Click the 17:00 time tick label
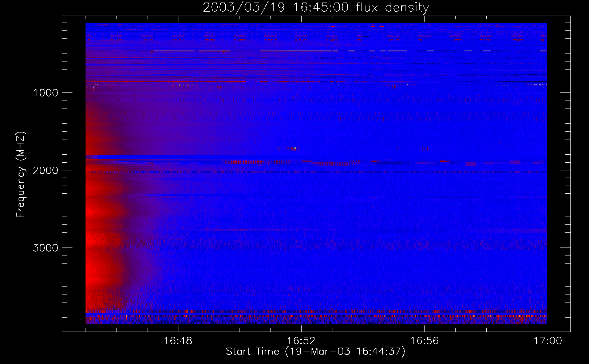Viewport: 589px width, 364px height. (548, 341)
